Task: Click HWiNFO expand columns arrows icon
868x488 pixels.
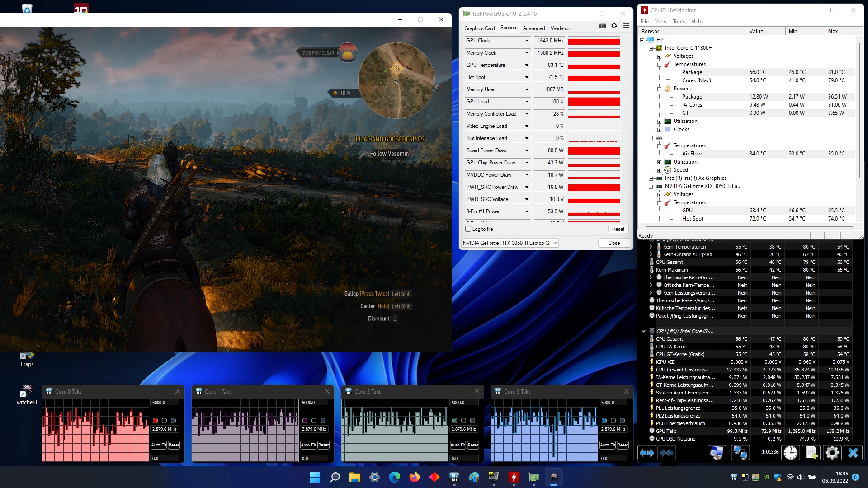Action: (x=647, y=453)
